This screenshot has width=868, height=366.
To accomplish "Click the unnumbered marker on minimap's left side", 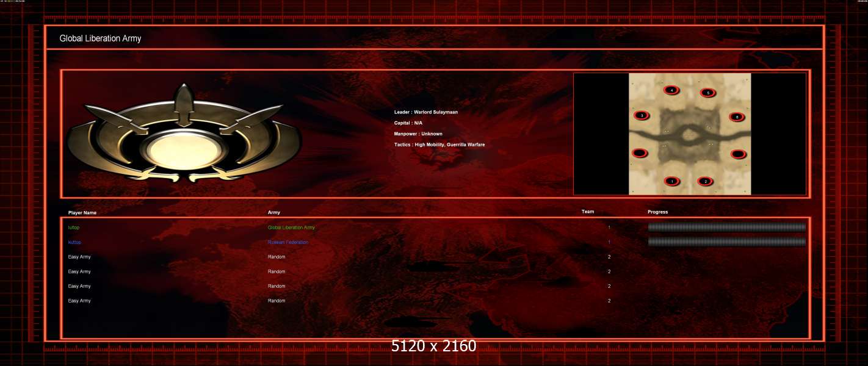I will pyautogui.click(x=639, y=152).
